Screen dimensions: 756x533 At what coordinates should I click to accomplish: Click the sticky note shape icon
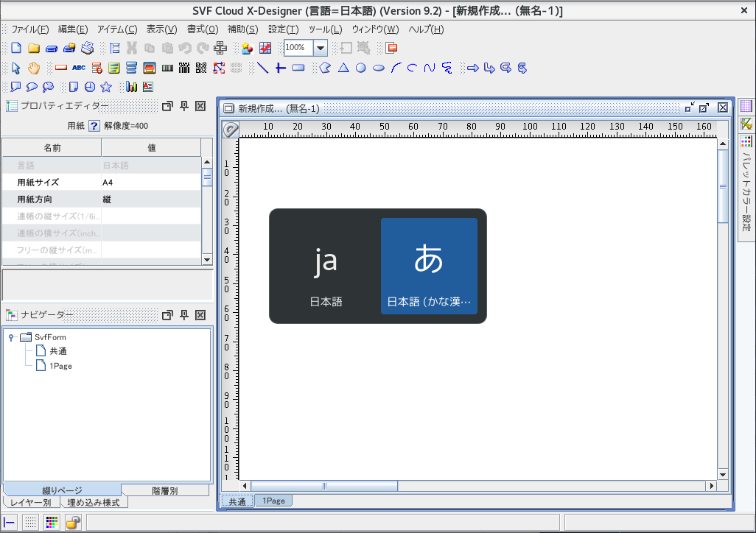point(73,87)
